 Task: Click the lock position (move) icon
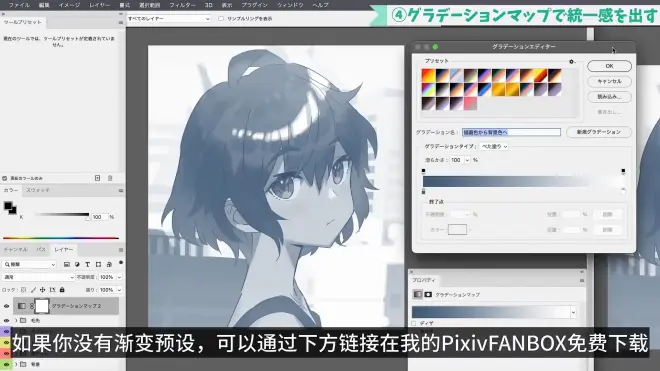coord(43,290)
